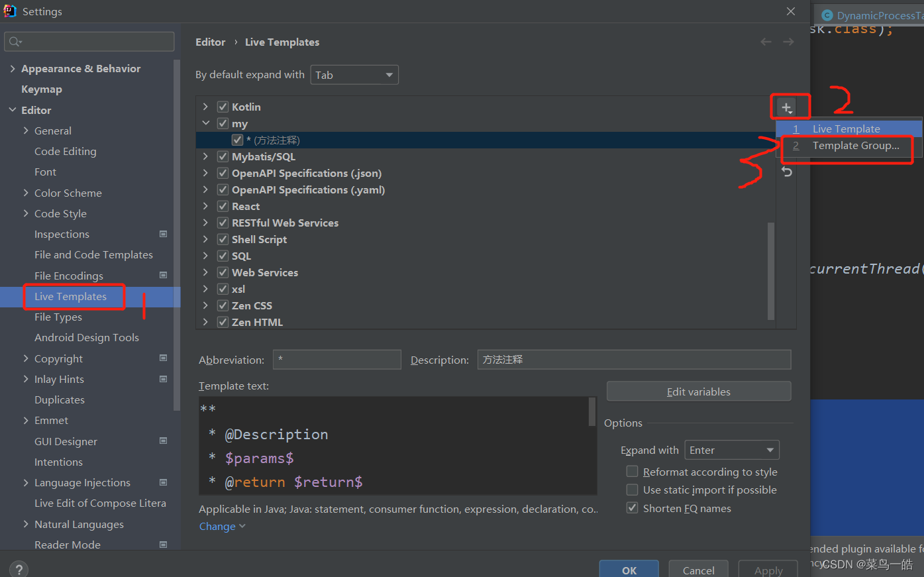Toggle the Mybatis/SQL group checkbox

click(223, 156)
